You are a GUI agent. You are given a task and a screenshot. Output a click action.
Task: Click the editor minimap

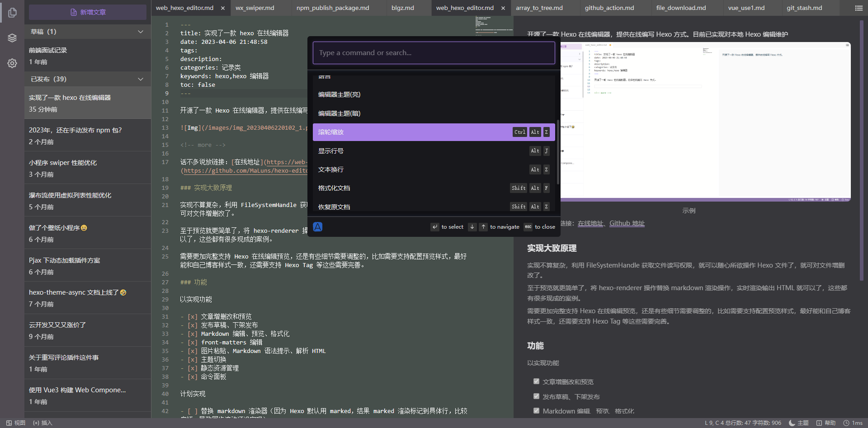[493, 25]
